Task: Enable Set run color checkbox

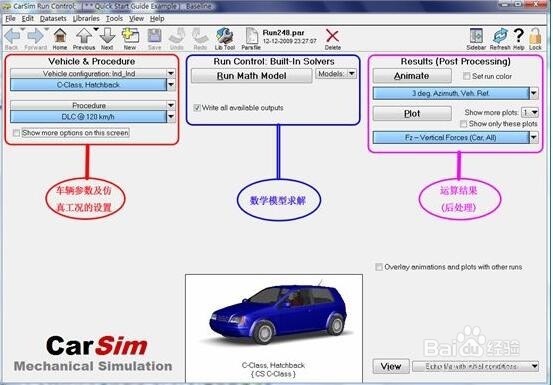Action: point(467,76)
